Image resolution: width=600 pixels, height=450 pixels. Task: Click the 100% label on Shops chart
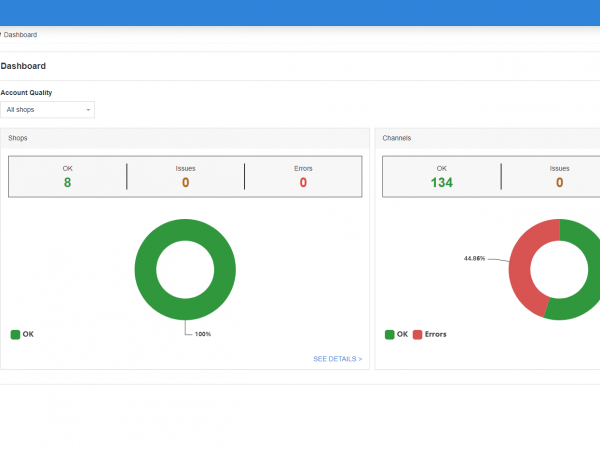pyautogui.click(x=202, y=334)
